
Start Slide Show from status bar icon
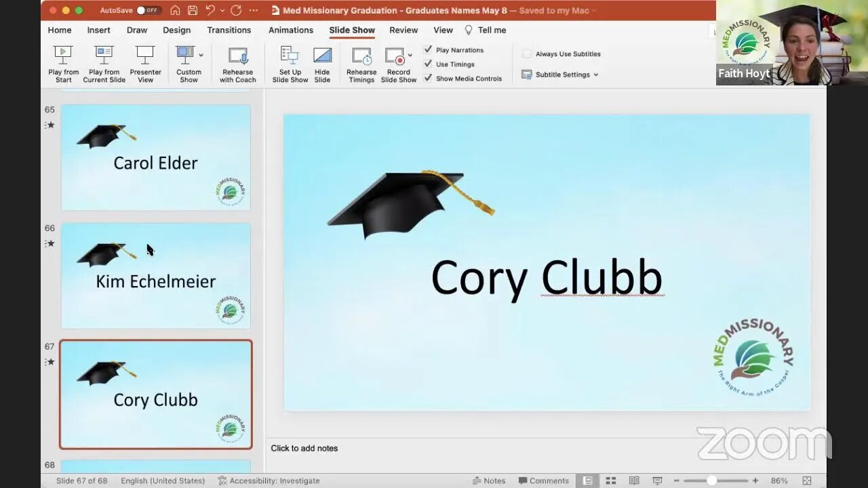point(657,481)
